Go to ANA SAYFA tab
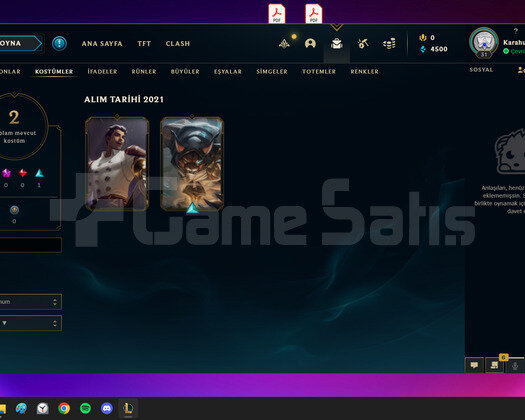The height and width of the screenshot is (420, 525). 102,44
